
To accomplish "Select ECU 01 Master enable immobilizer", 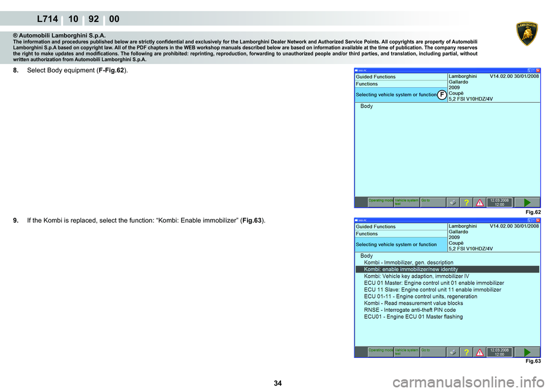I will point(434,283).
